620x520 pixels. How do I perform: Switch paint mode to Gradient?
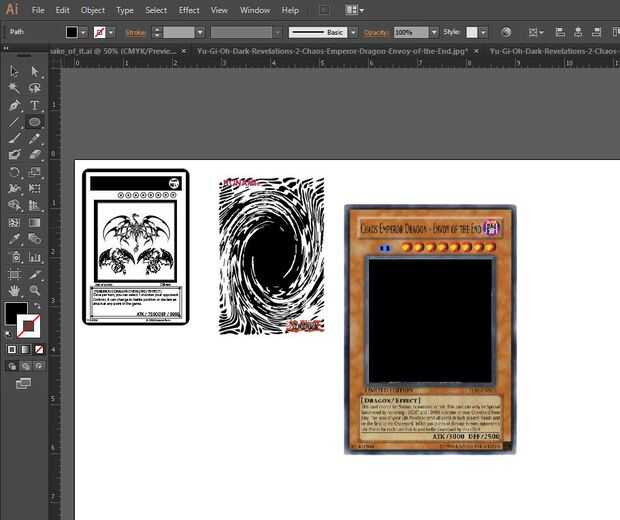pyautogui.click(x=25, y=349)
